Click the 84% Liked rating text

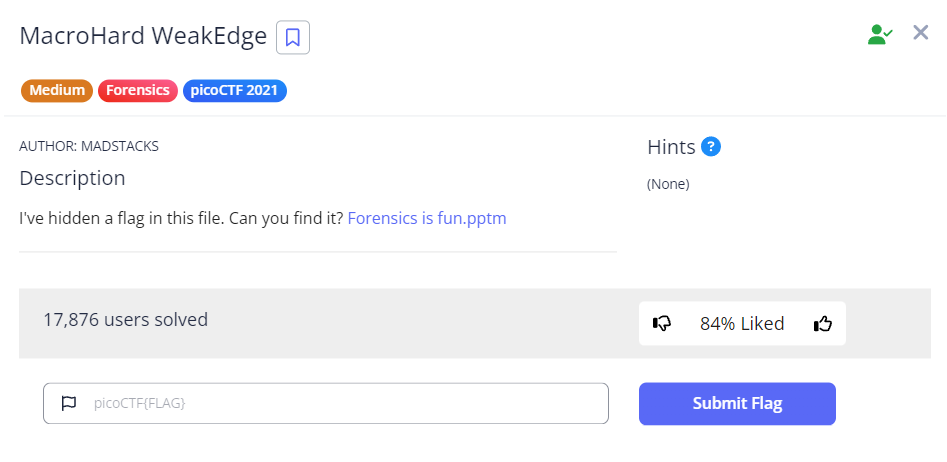click(x=742, y=323)
